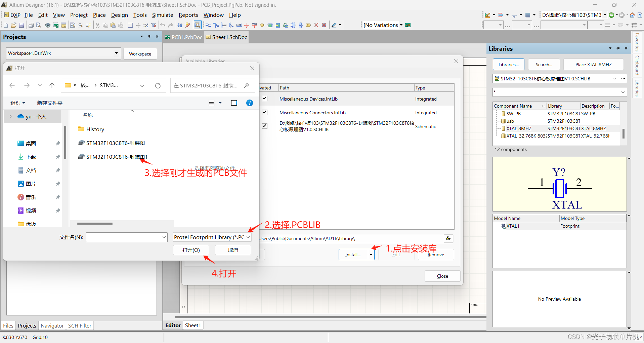Click the Save floppy disk icon

pyautogui.click(x=21, y=25)
